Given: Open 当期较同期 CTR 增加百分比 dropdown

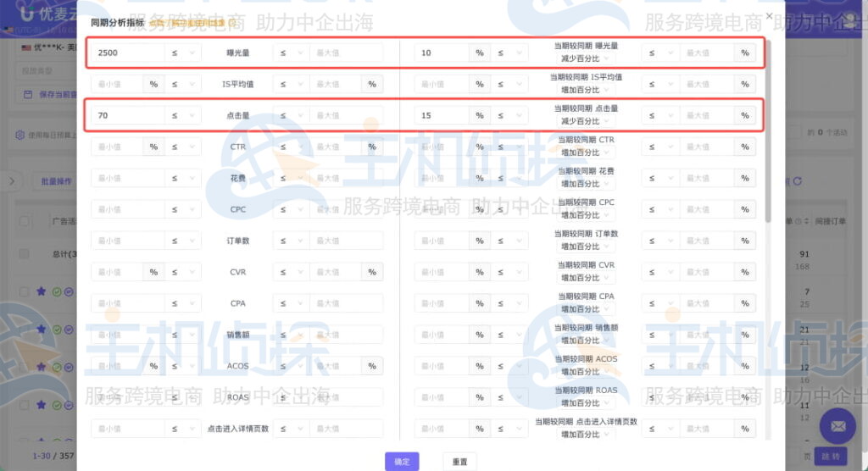Looking at the screenshot, I should 585,152.
